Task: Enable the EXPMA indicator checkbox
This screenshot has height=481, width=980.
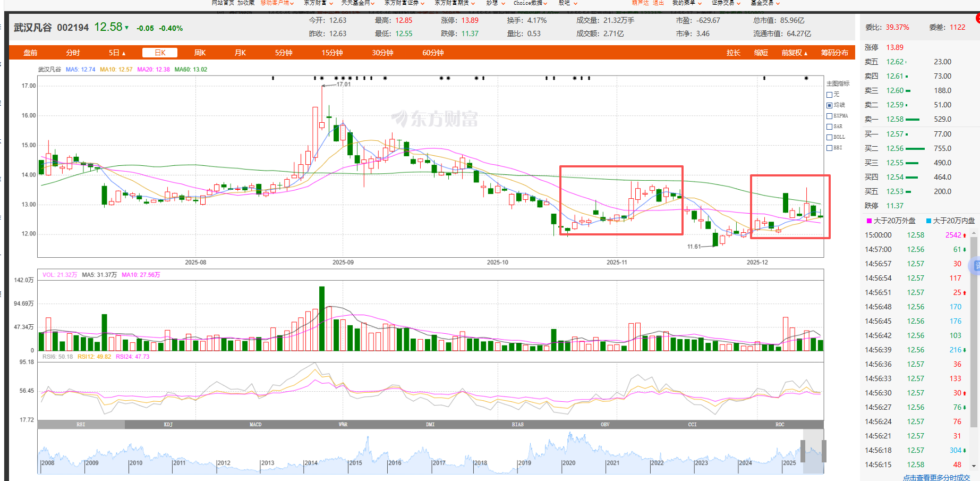Action: click(829, 116)
